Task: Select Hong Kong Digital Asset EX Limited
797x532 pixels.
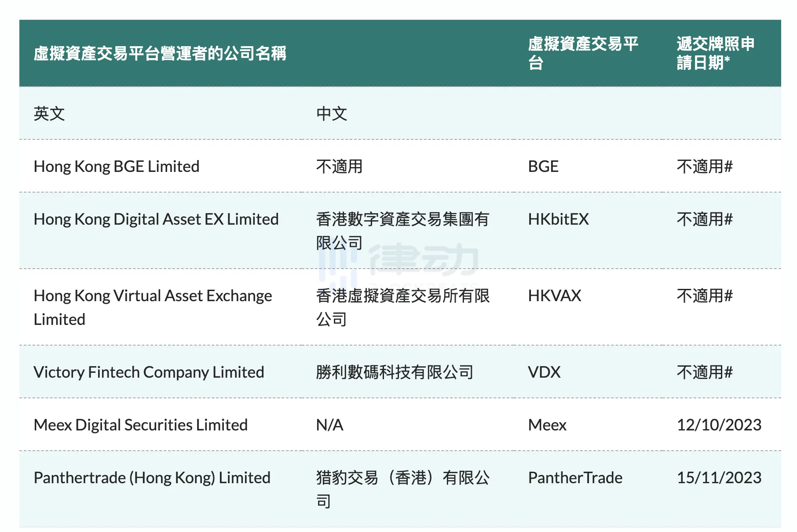Action: coord(156,219)
